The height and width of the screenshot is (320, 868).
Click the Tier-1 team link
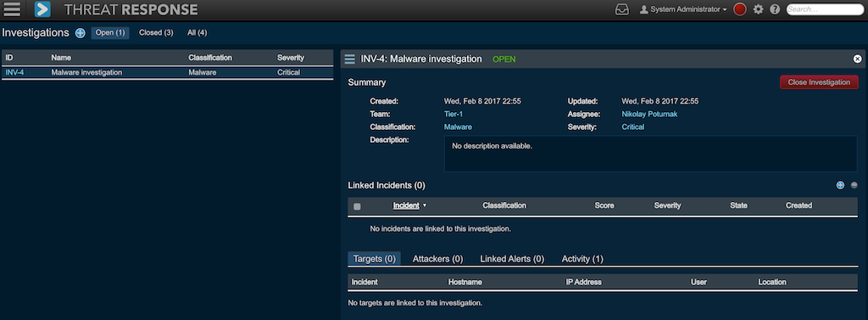(x=453, y=115)
